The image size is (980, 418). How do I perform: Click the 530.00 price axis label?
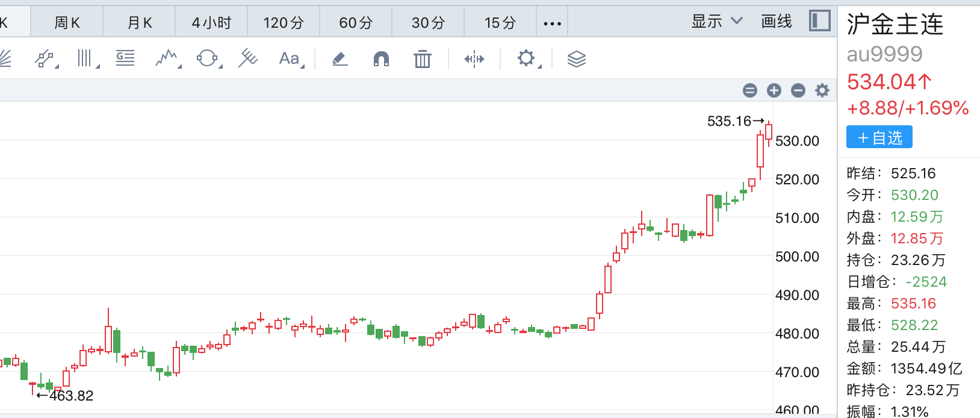797,141
